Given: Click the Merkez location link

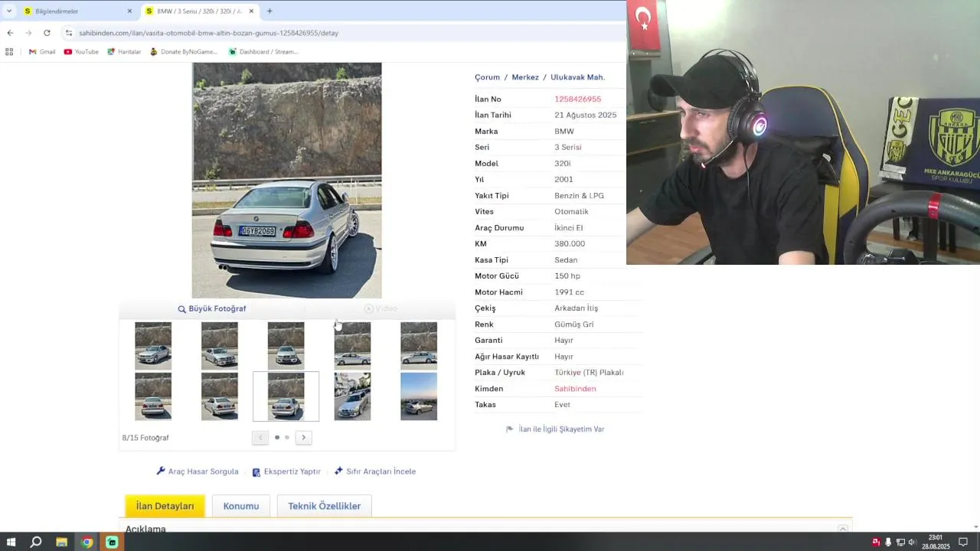Looking at the screenshot, I should (x=525, y=77).
